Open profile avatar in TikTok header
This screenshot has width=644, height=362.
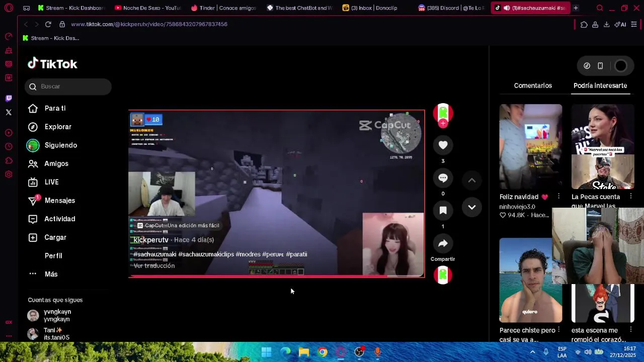pyautogui.click(x=621, y=66)
